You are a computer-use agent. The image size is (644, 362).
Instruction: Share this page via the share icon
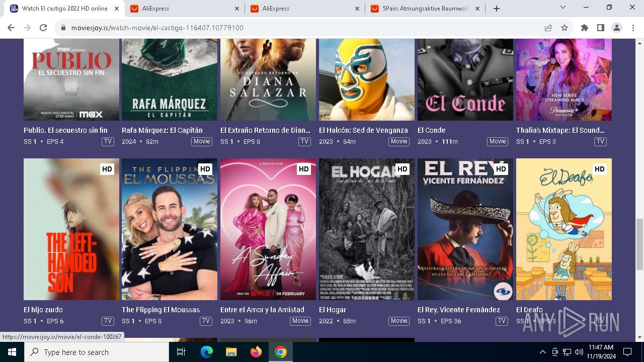tap(548, 28)
